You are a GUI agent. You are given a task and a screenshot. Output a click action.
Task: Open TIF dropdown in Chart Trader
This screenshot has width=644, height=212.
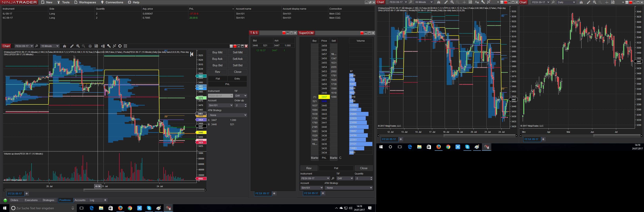click(241, 96)
